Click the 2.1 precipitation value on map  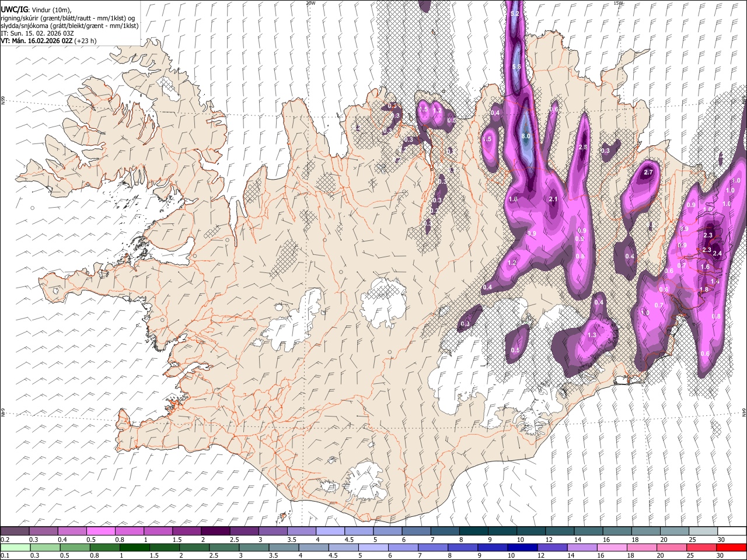point(554,199)
